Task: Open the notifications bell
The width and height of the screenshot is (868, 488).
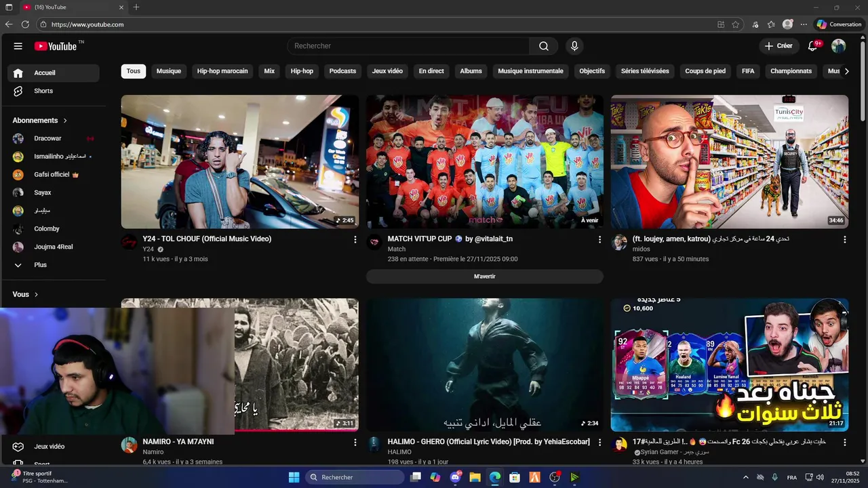Action: coord(813,46)
